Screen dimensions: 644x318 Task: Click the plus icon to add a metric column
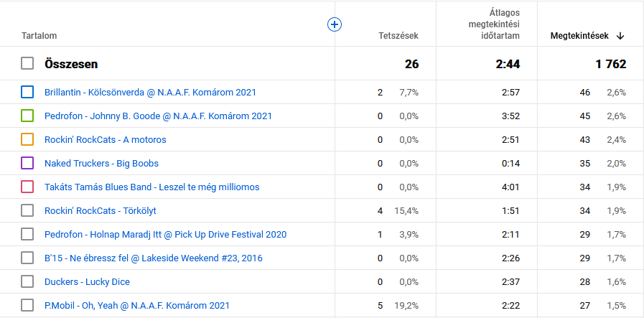click(x=334, y=24)
